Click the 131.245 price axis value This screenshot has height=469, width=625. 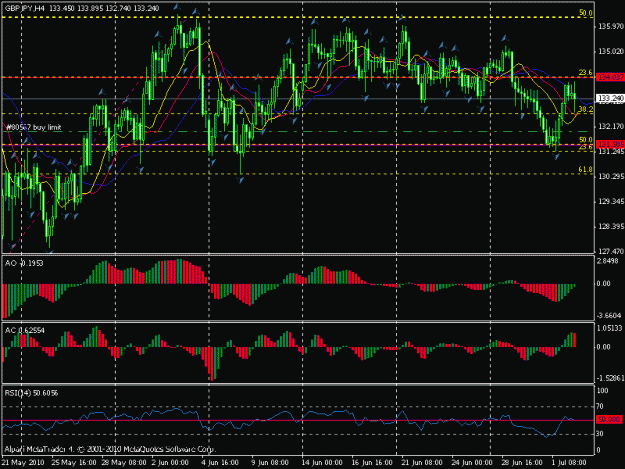(611, 152)
